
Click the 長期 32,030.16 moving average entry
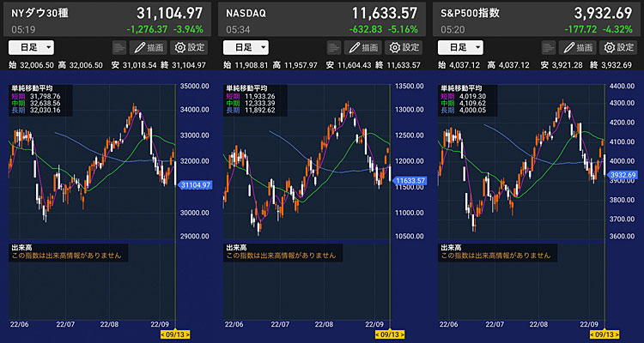pyautogui.click(x=38, y=111)
